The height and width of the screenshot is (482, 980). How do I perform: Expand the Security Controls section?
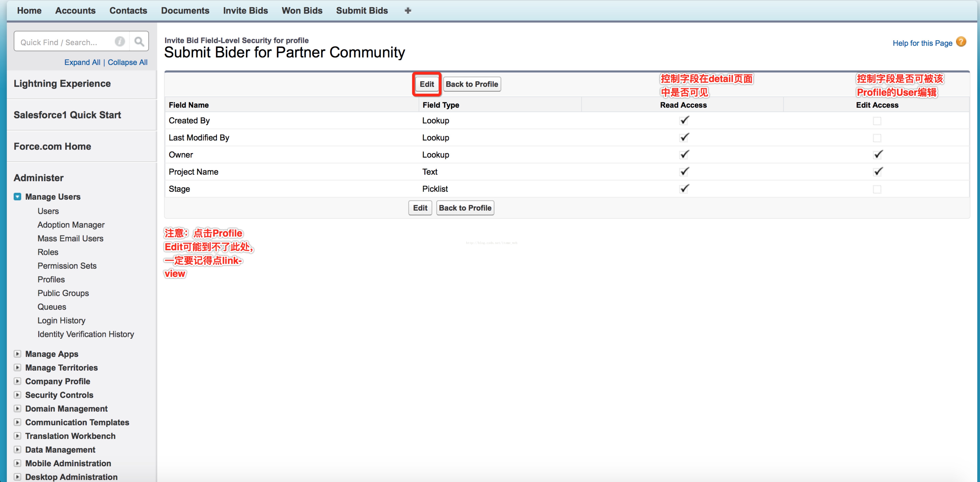(x=17, y=395)
